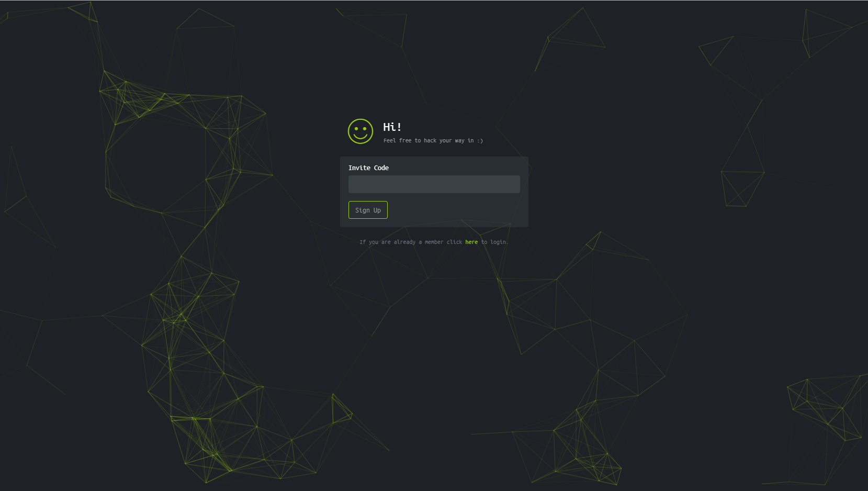Click the green 'here' word in footer text
Viewport: 868px width, 491px height.
(x=471, y=242)
